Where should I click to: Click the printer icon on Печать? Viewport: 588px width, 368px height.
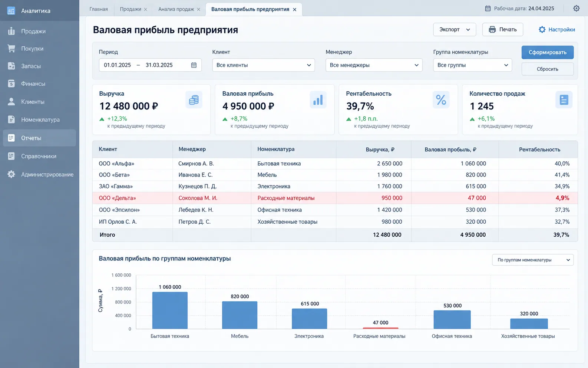(x=492, y=30)
